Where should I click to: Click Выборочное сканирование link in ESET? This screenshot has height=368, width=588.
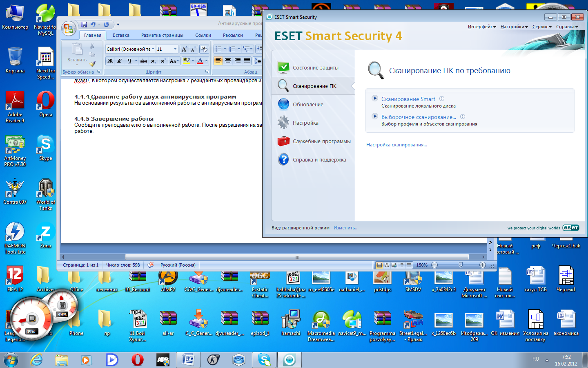click(x=419, y=117)
